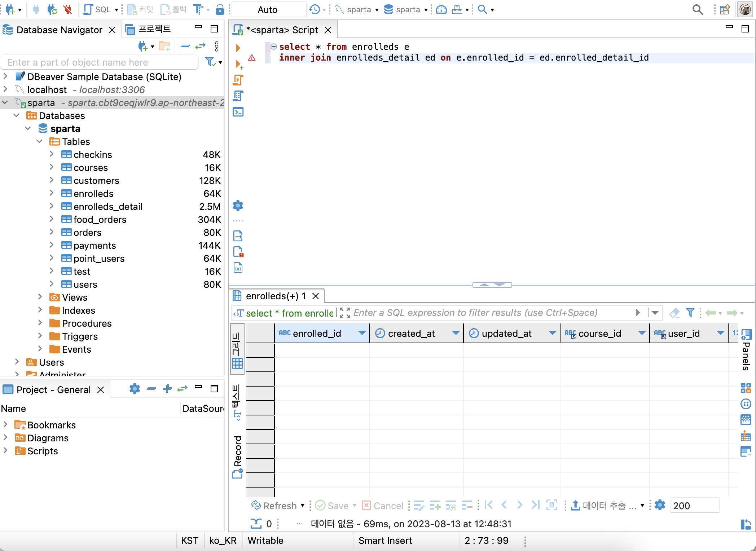Expand the enrolleds_detail table node
This screenshot has width=756, height=551.
pyautogui.click(x=52, y=206)
